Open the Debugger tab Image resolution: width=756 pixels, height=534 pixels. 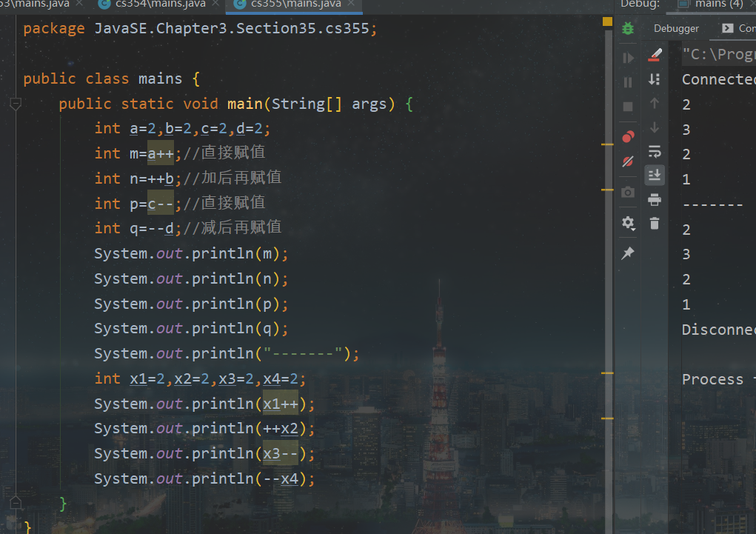[676, 28]
